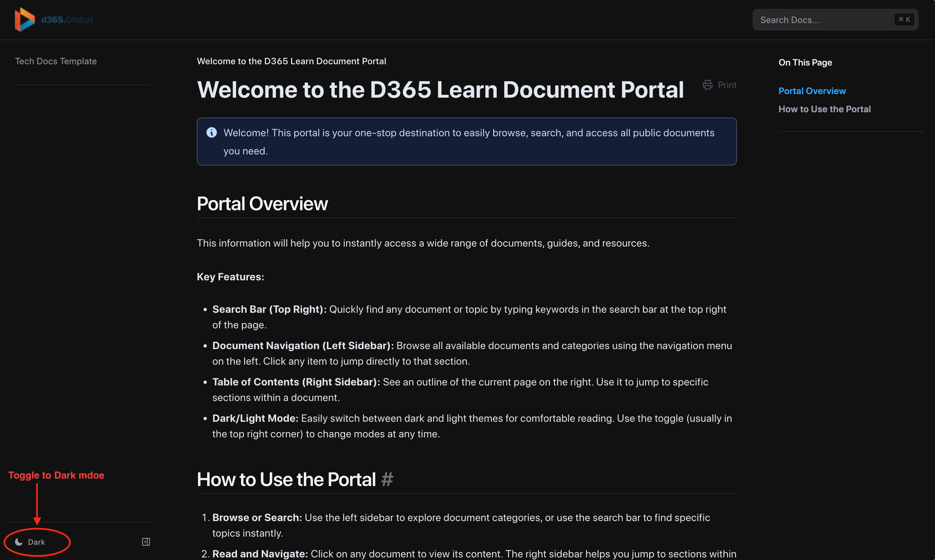Click the main page title heading
This screenshot has height=560, width=935.
tap(440, 90)
